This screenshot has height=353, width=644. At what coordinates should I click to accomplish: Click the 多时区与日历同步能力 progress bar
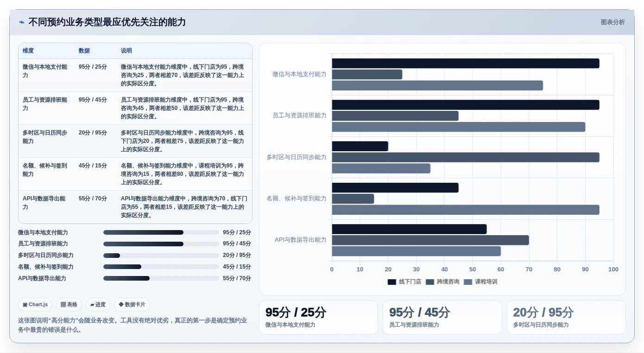161,256
